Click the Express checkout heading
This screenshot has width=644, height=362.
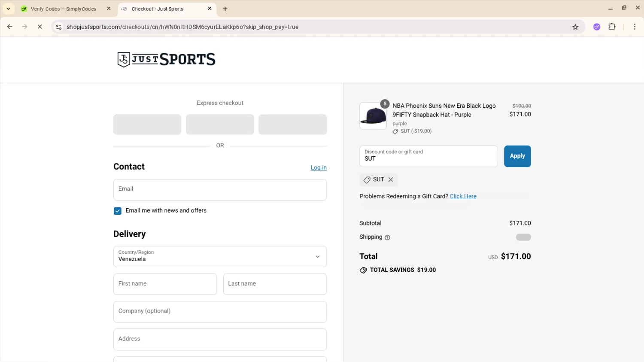(x=220, y=103)
